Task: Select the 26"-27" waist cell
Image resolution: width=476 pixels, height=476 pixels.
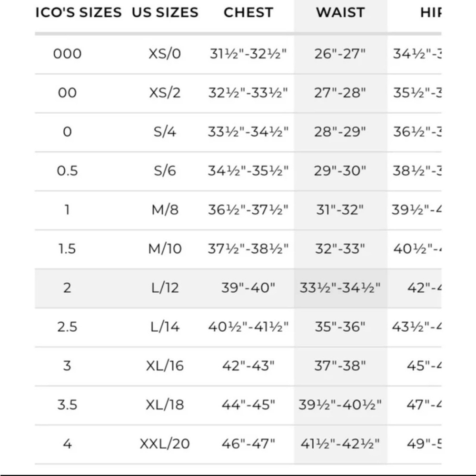Action: click(x=340, y=53)
